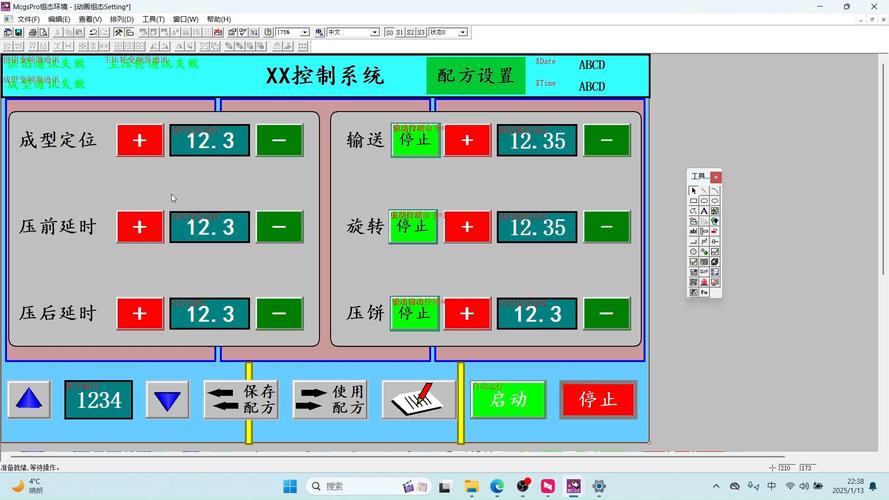Image resolution: width=889 pixels, height=500 pixels.
Task: Select the text label 'A' tool
Action: [x=704, y=211]
